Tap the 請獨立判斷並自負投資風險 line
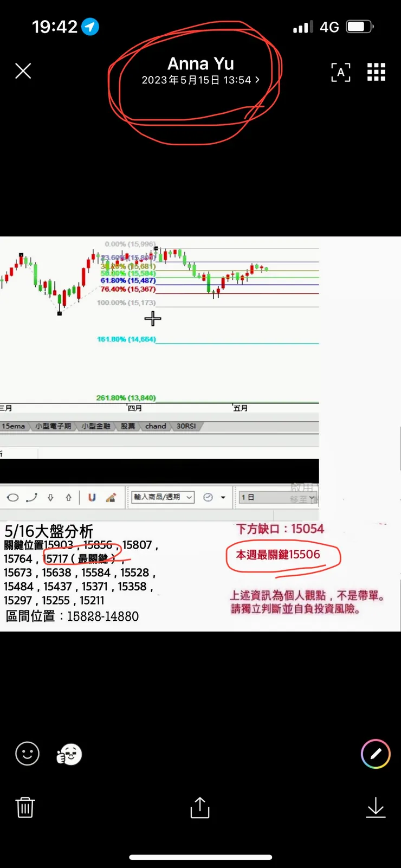401x868 pixels. tap(296, 609)
